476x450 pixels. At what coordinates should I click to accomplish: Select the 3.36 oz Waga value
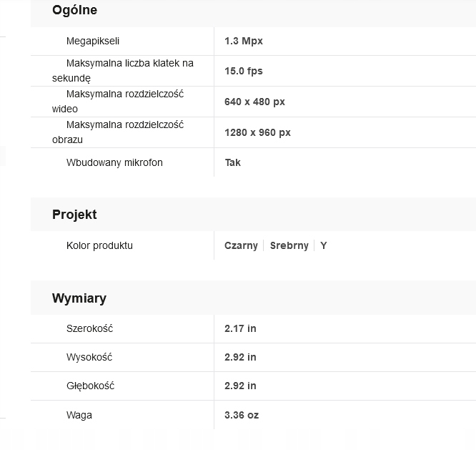point(242,415)
